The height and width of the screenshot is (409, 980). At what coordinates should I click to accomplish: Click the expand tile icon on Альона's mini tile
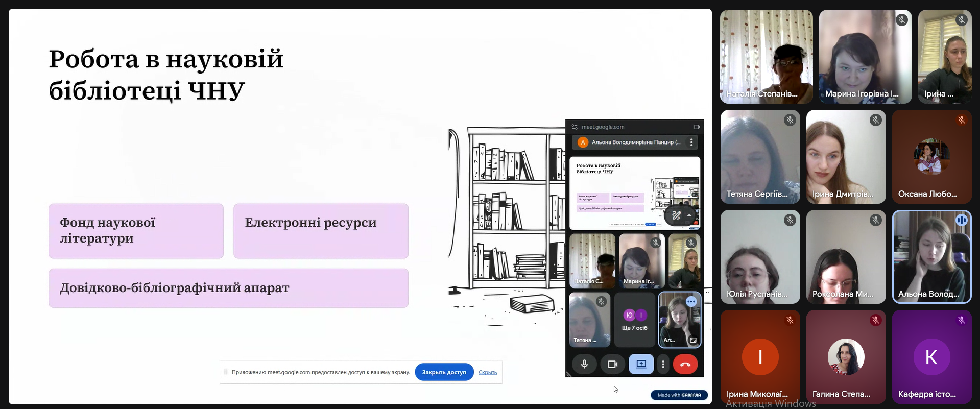click(x=693, y=340)
